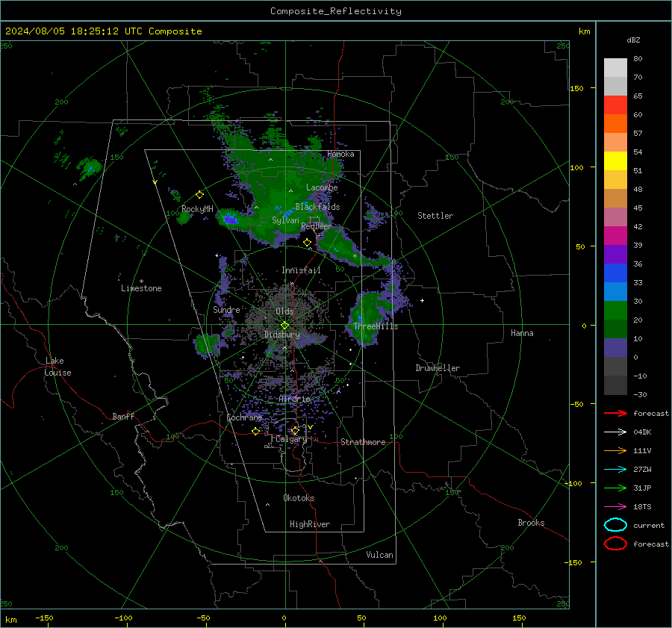Image resolution: width=672 pixels, height=628 pixels.
Task: Click the yellow diamond marker below Cochrane
Action: pos(255,431)
